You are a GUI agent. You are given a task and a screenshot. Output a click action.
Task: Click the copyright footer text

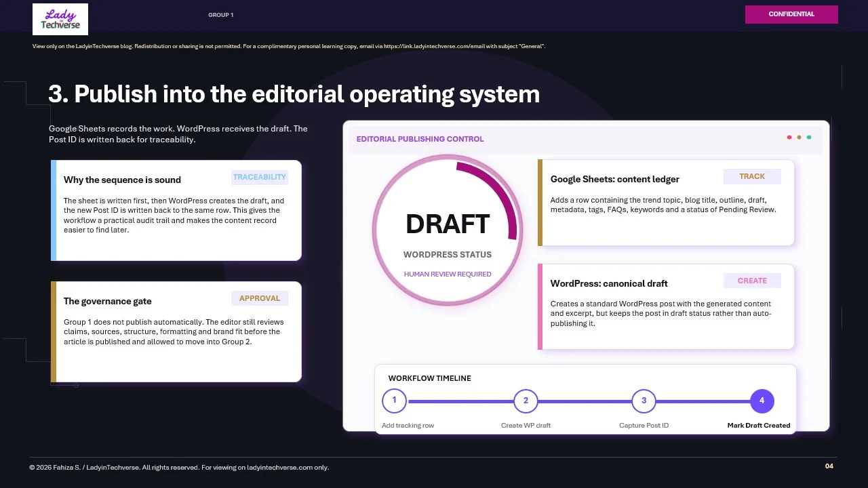point(179,468)
